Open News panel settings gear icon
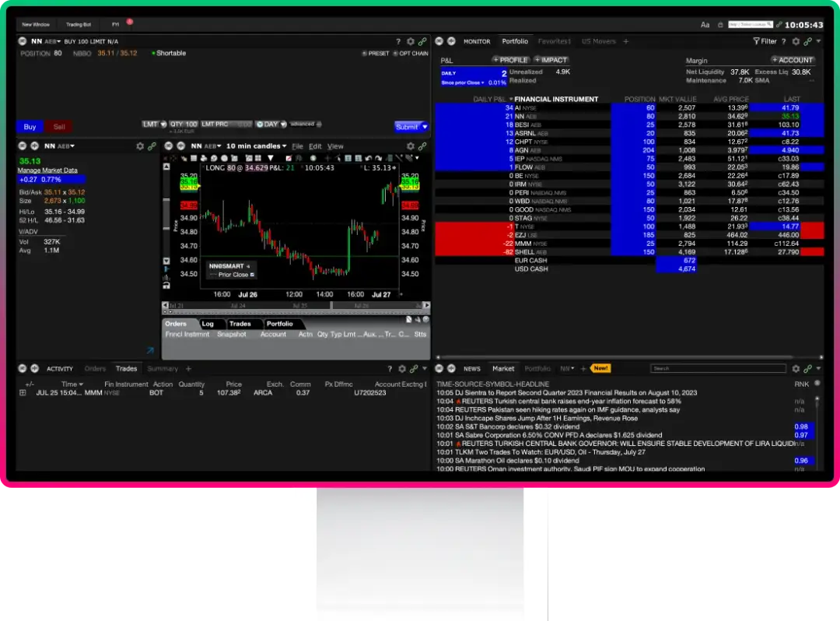Viewport: 840px width, 621px height. pos(796,369)
